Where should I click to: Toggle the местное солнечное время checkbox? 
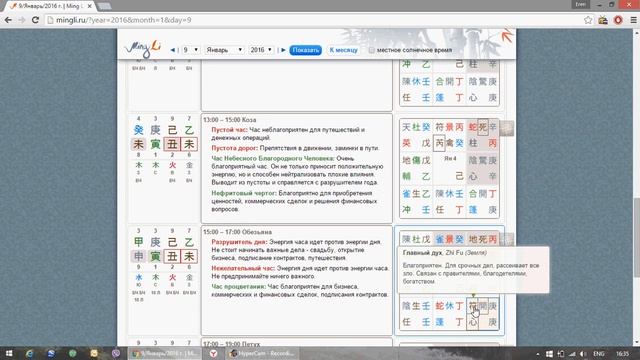[371, 50]
